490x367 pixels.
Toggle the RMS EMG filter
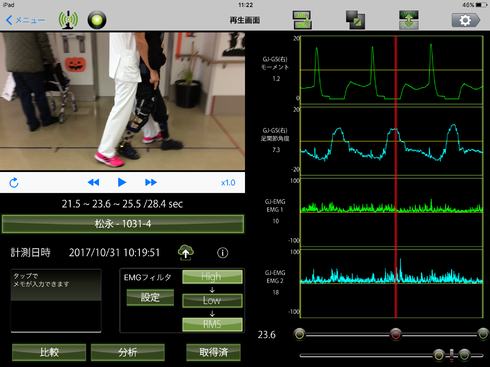[x=212, y=324]
